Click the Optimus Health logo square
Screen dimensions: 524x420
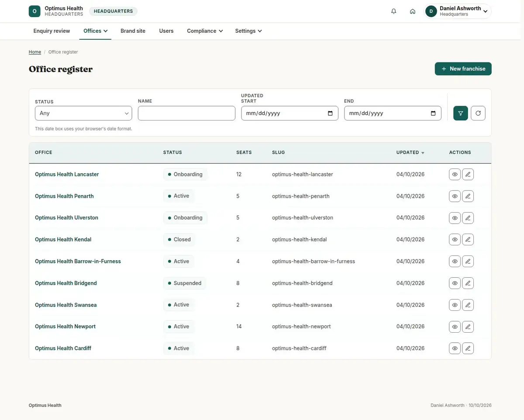click(34, 11)
